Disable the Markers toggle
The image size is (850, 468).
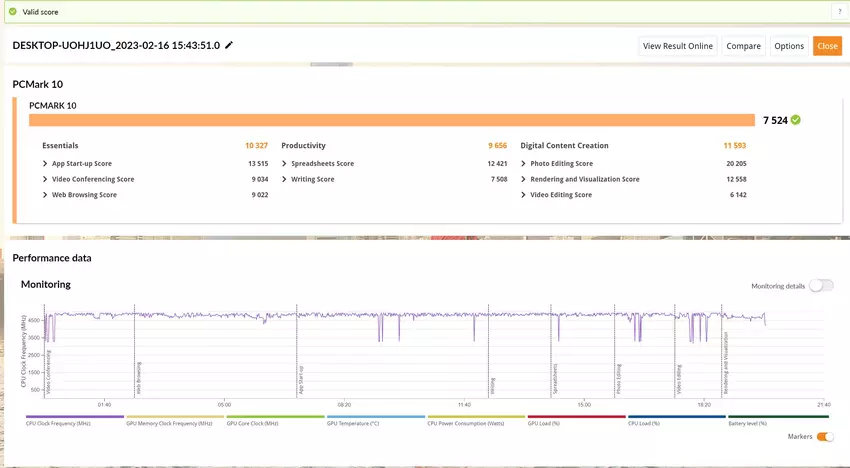[825, 437]
